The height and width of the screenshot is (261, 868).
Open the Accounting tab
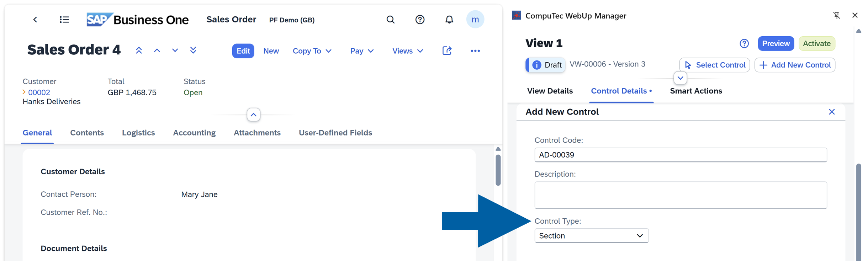pos(194,133)
